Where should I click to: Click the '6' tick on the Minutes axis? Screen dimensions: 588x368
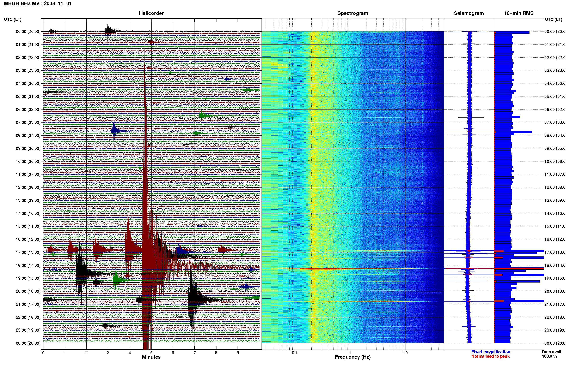pos(173,353)
